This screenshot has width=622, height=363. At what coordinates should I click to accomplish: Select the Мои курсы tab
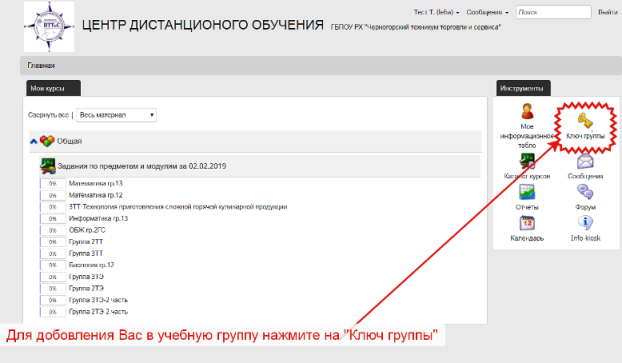(54, 88)
